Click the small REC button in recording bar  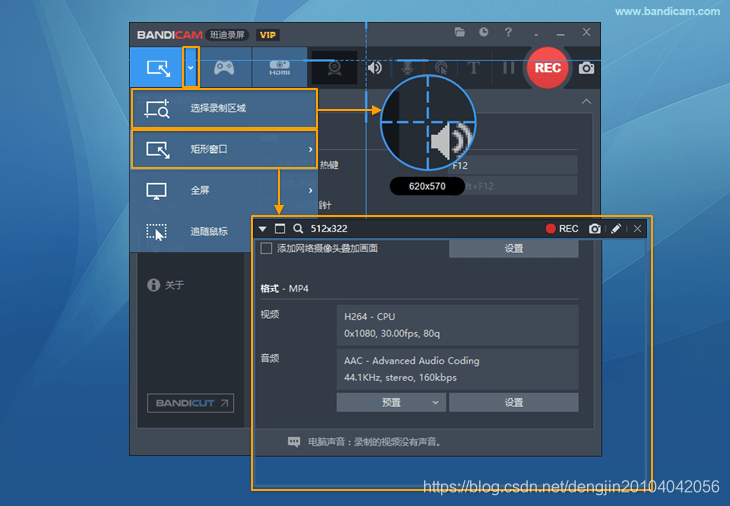point(562,229)
